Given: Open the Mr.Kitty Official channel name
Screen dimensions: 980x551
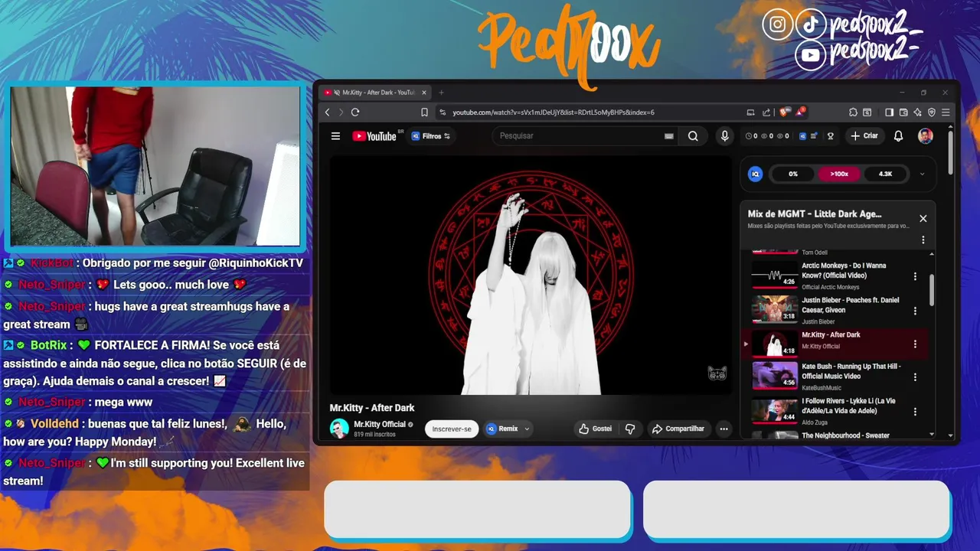Looking at the screenshot, I should tap(380, 424).
